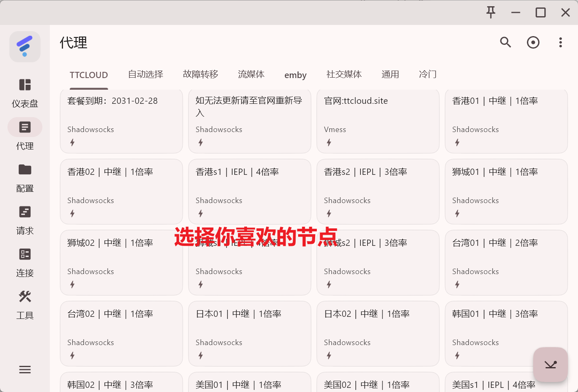Select the 香港s1 | IEPL | 4倍率 node
This screenshot has width=578, height=392.
[250, 191]
